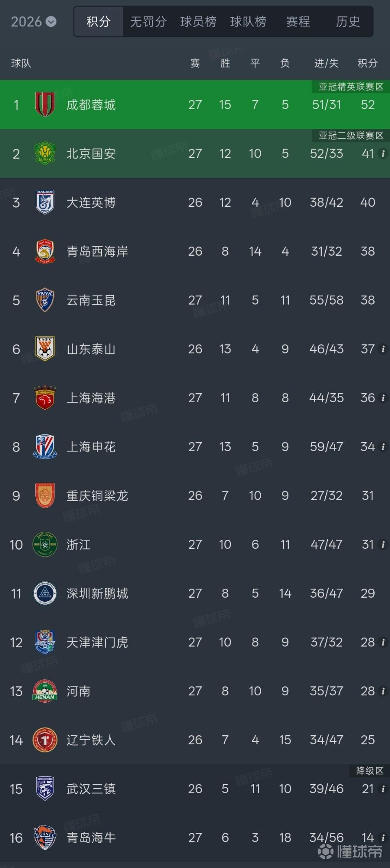Open the 2026 season dropdown
The width and height of the screenshot is (390, 868).
pos(34,22)
